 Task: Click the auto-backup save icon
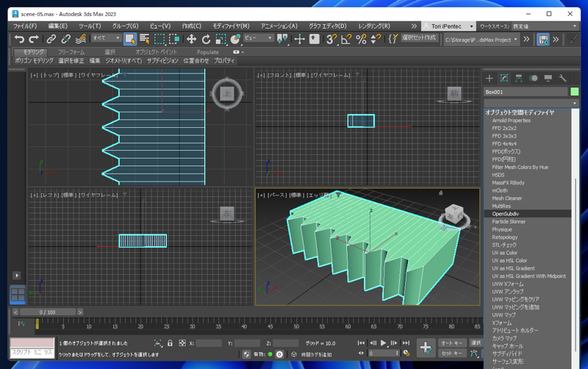(x=543, y=40)
